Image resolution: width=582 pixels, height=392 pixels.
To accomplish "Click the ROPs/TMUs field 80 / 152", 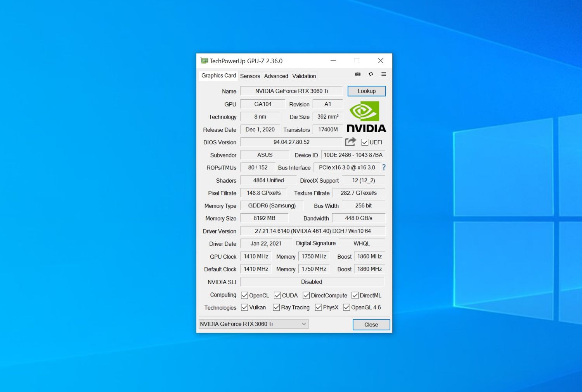I will [258, 168].
